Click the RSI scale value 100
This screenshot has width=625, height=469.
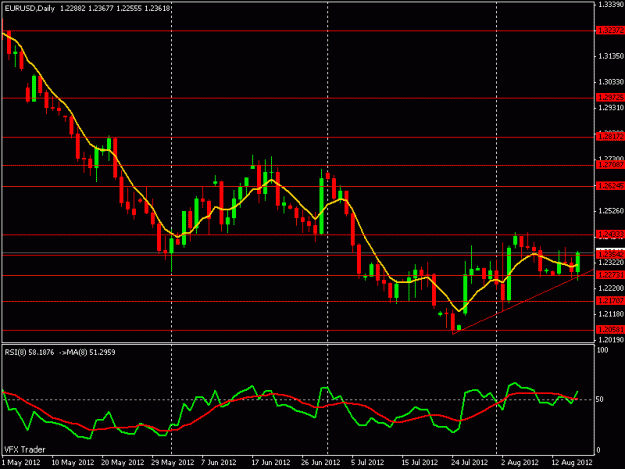[x=603, y=350]
